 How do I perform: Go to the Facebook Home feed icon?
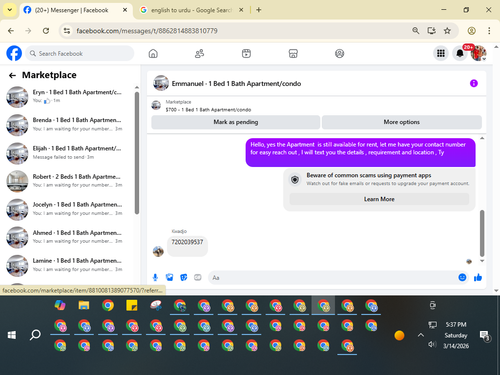point(153,53)
